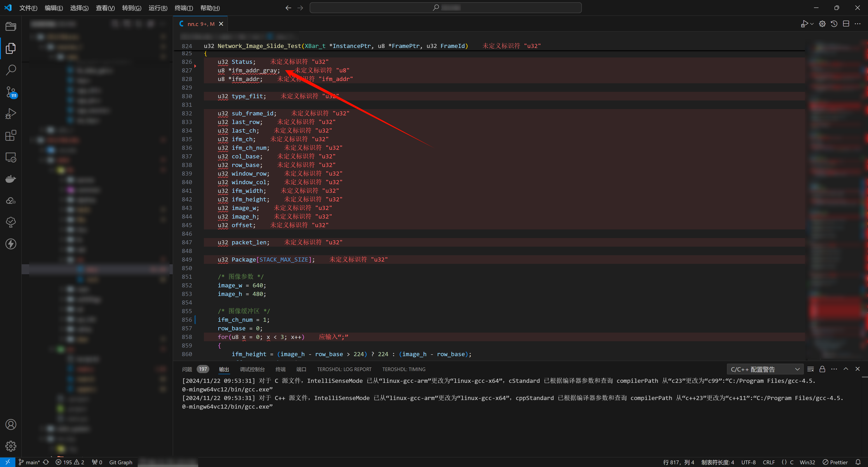Click the top folder icon in activity bar
This screenshot has height=467, width=868.
coord(11,26)
